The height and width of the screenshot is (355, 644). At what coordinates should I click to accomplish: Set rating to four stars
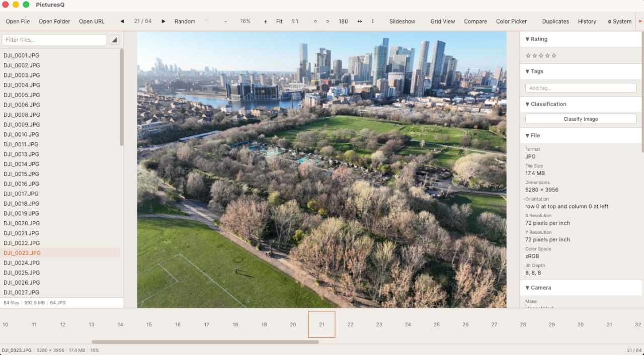point(548,55)
